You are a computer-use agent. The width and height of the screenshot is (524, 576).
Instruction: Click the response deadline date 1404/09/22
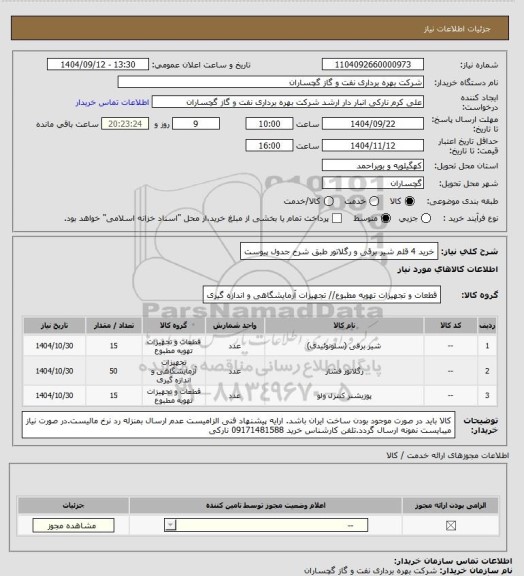(x=373, y=124)
